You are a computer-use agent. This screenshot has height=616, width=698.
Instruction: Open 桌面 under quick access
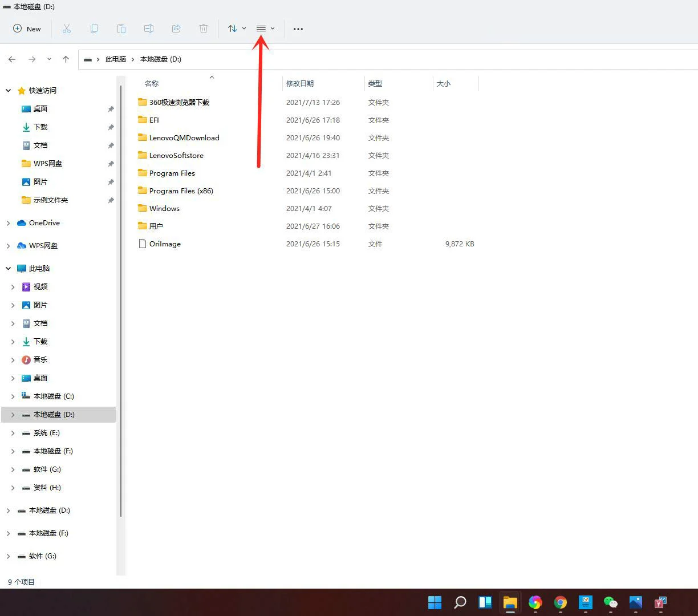coord(34,109)
